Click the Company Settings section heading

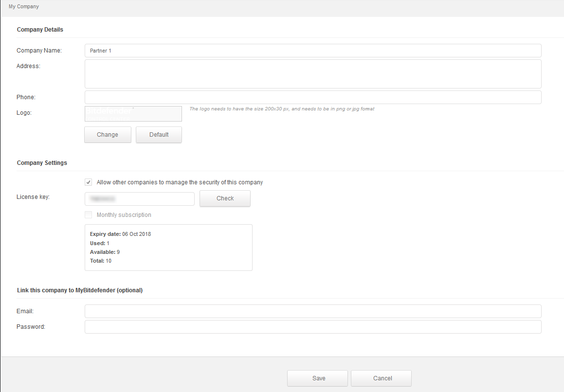(42, 163)
